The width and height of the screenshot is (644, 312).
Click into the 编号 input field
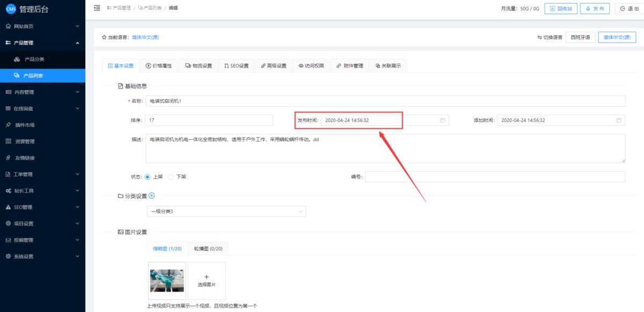495,177
